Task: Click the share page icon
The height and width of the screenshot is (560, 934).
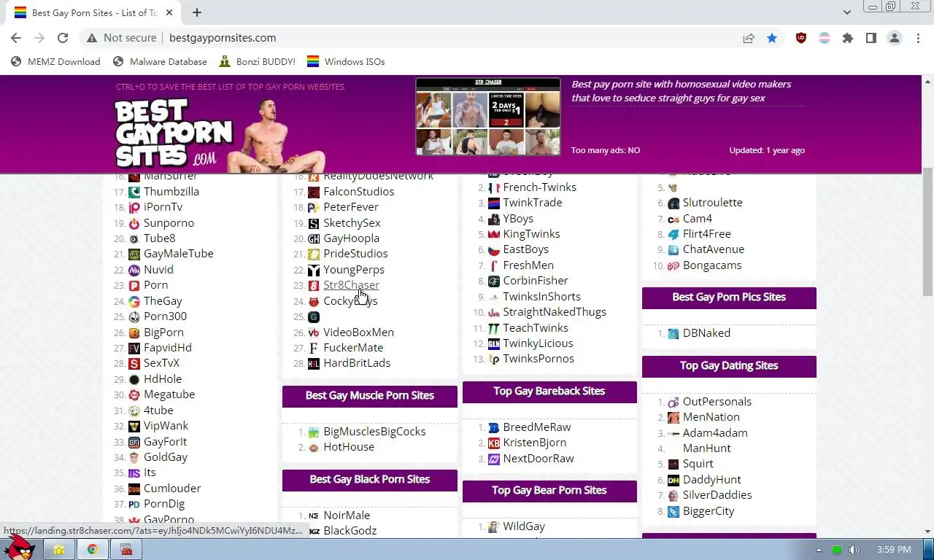Action: [749, 38]
